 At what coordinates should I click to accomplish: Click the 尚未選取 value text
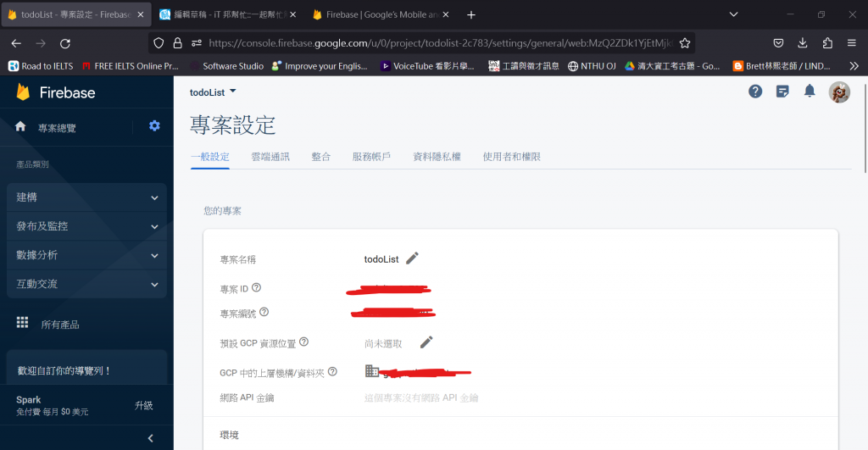click(383, 344)
